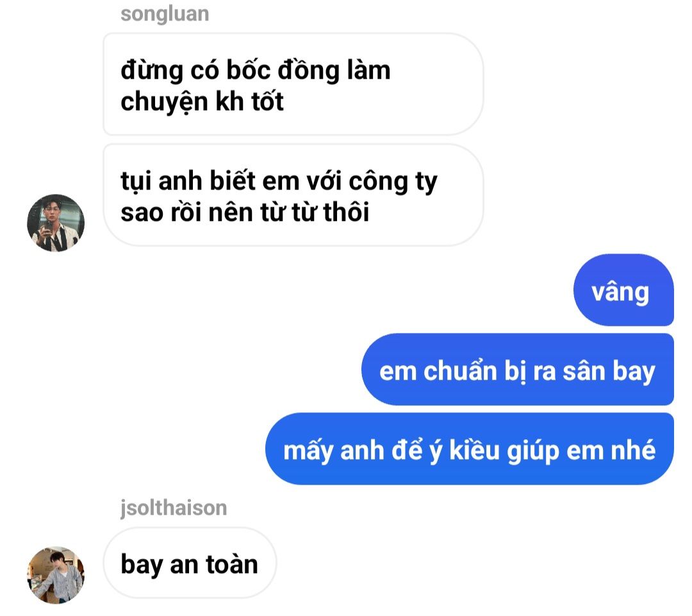Click 'từ từ thôi' in songluan's second message
This screenshot has width=692, height=616.
tap(315, 212)
